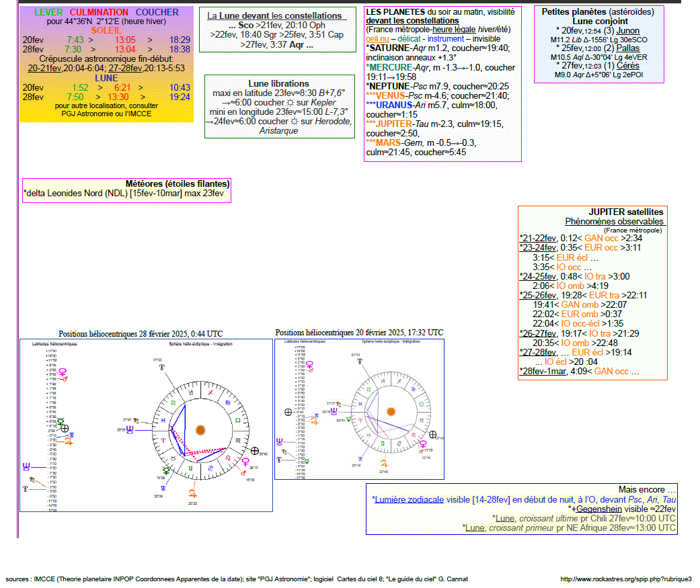This screenshot has width=700, height=588.
Task: Open the 21-22fev Jupiter satellites entry
Action: point(538,238)
